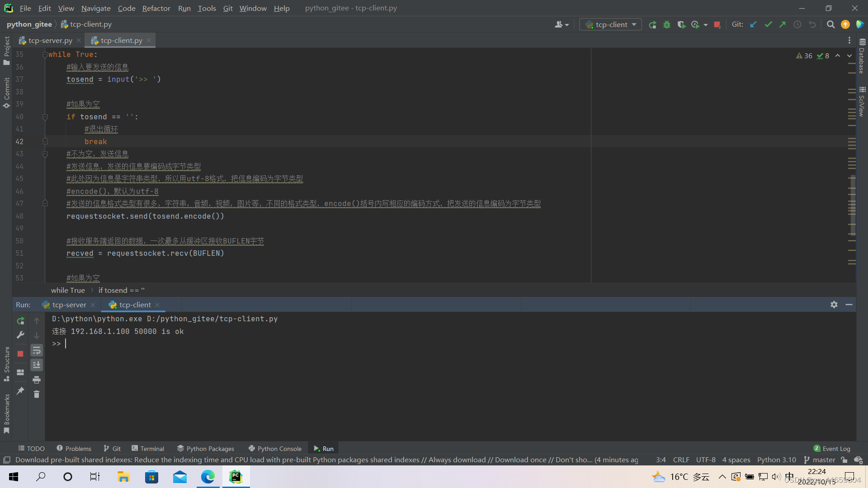Open the tcp-client run configuration dropdown
868x488 pixels.
635,24
